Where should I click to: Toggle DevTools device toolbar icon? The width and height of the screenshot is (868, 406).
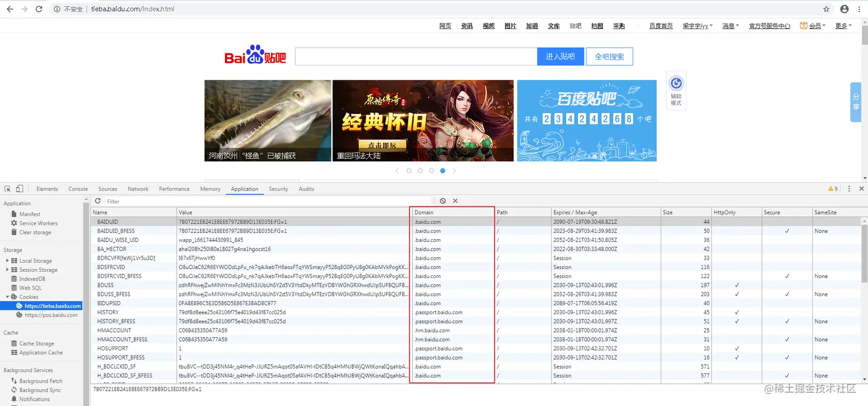click(20, 189)
